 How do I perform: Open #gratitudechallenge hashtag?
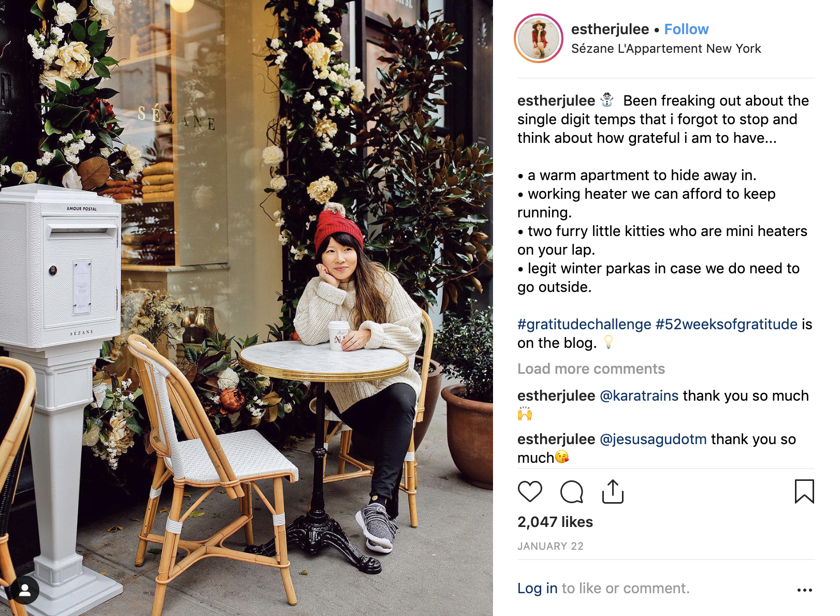[584, 325]
